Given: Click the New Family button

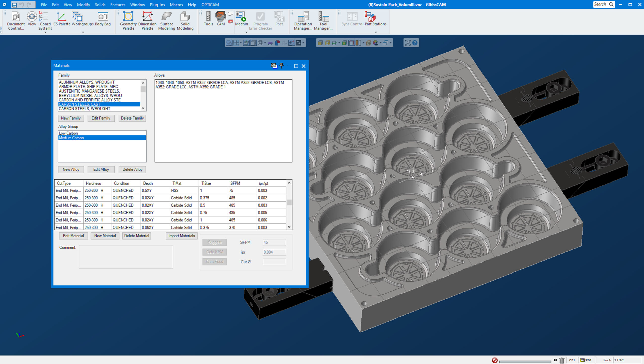Looking at the screenshot, I should [71, 118].
